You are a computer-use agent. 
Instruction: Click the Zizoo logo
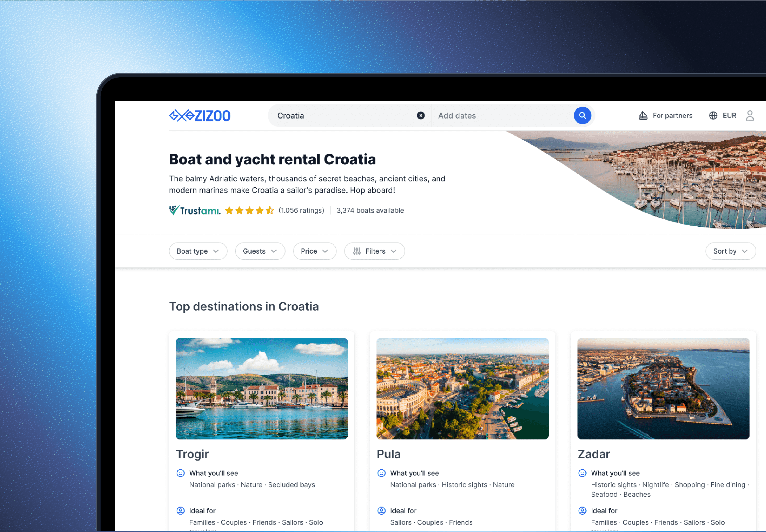pyautogui.click(x=199, y=116)
